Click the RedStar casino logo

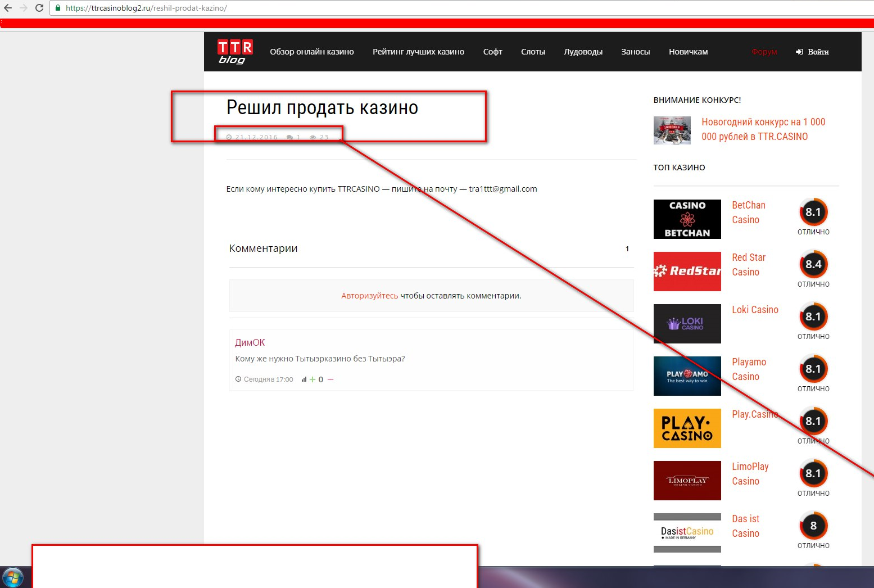[687, 272]
